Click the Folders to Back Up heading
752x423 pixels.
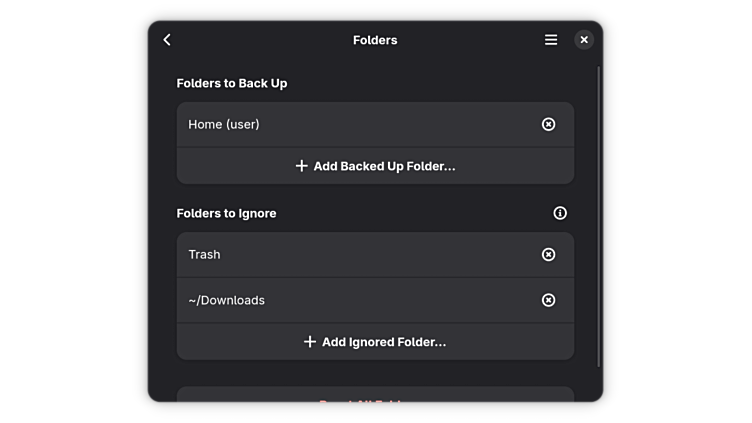[232, 83]
